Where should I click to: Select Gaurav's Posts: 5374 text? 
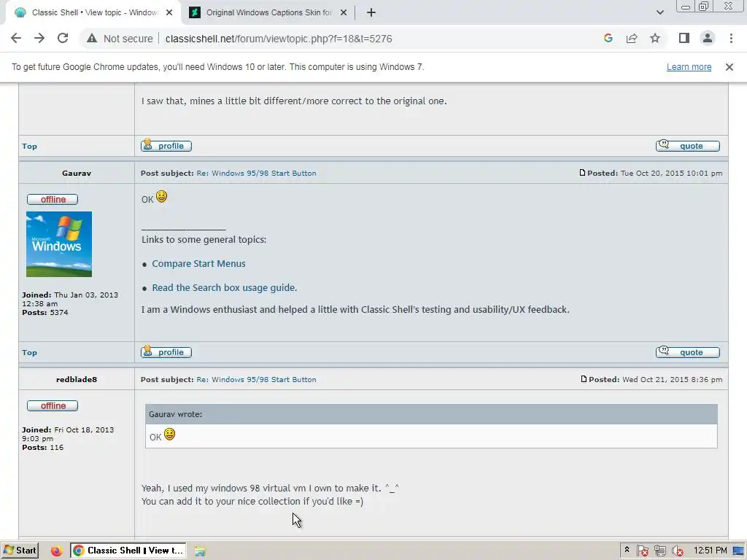[44, 312]
